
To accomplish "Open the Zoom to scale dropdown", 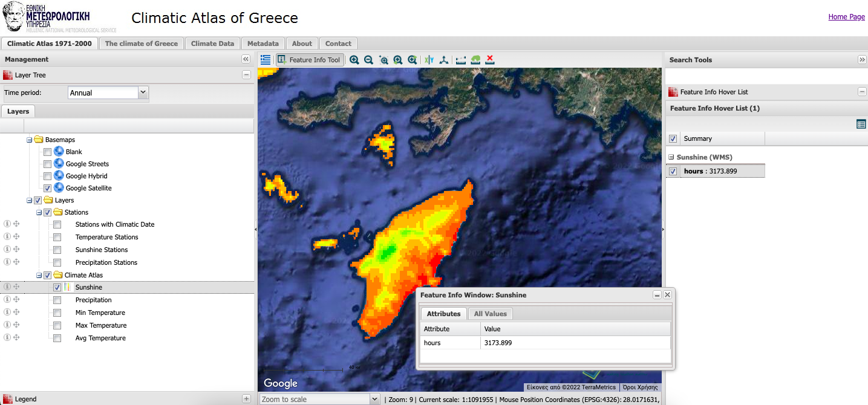I will (x=373, y=399).
